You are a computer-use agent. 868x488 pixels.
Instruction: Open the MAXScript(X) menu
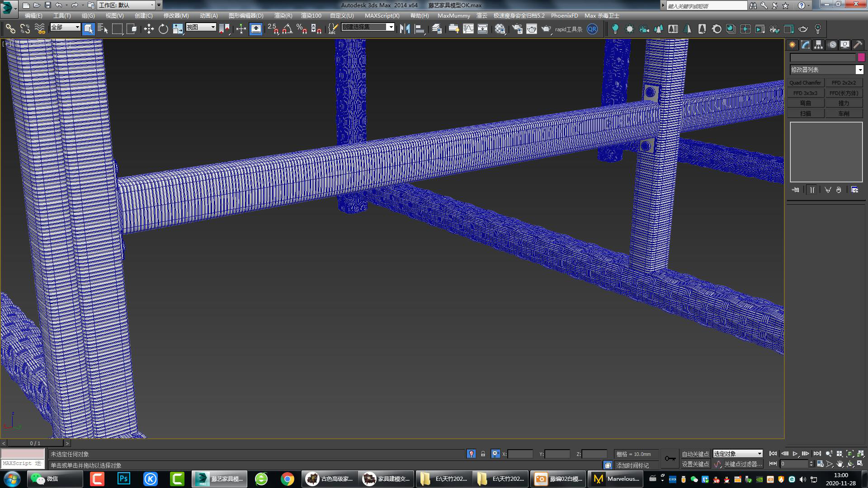click(x=382, y=15)
